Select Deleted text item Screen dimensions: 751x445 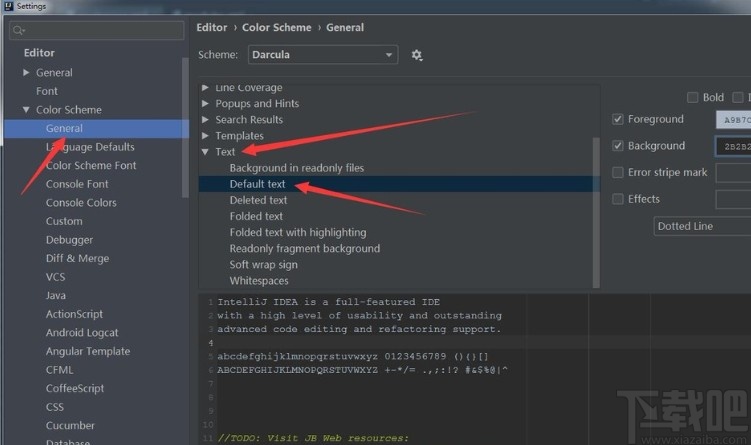pyautogui.click(x=258, y=200)
